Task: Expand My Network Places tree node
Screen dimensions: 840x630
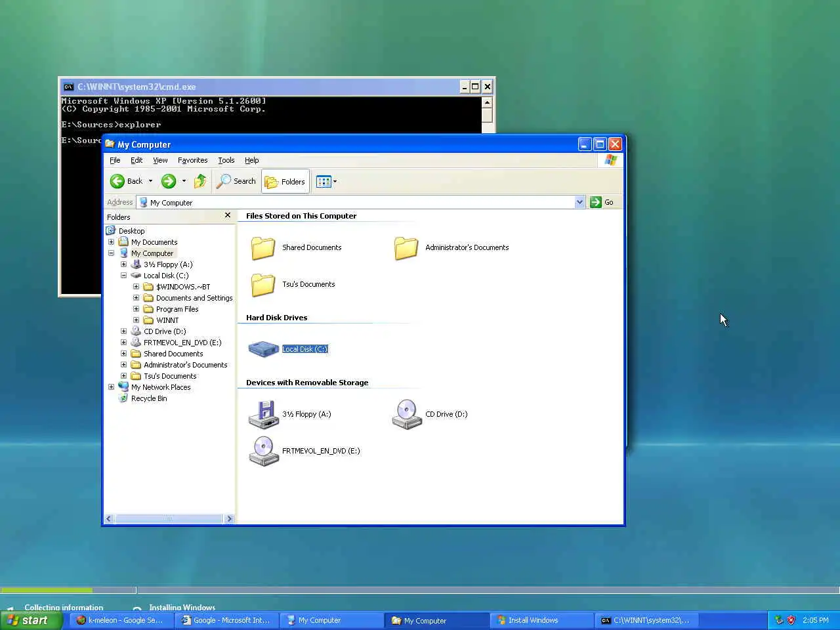Action: click(x=111, y=387)
